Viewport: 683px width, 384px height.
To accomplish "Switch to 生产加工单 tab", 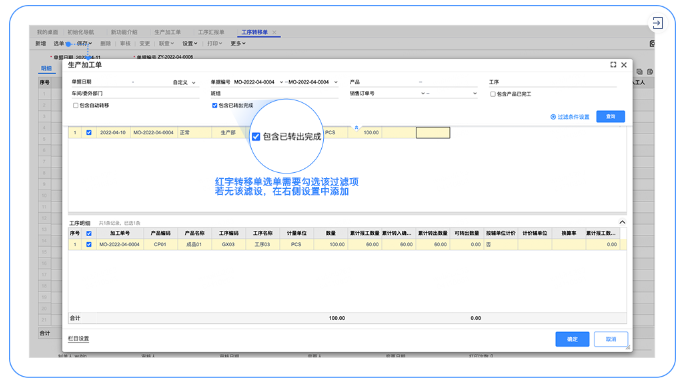I will tap(168, 32).
